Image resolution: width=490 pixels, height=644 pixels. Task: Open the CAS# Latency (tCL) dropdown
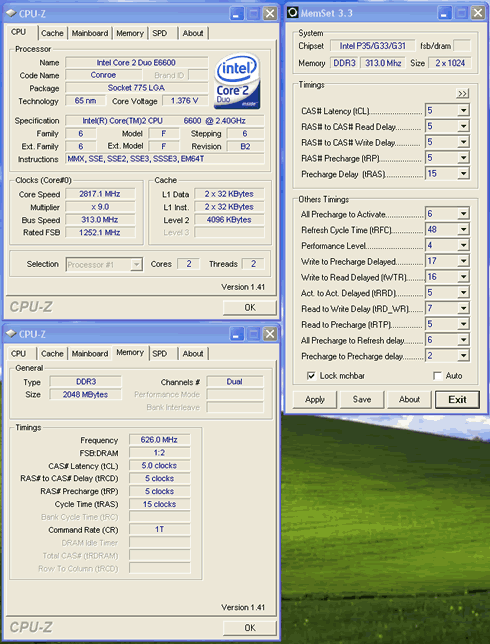(463, 110)
